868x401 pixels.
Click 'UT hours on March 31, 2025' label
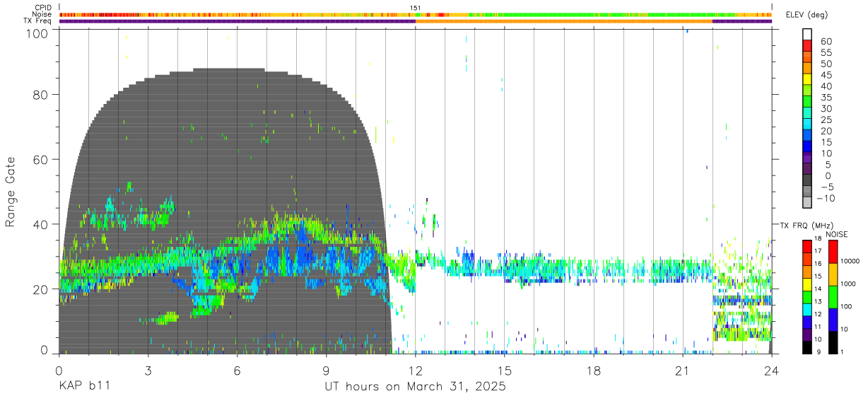(x=415, y=388)
